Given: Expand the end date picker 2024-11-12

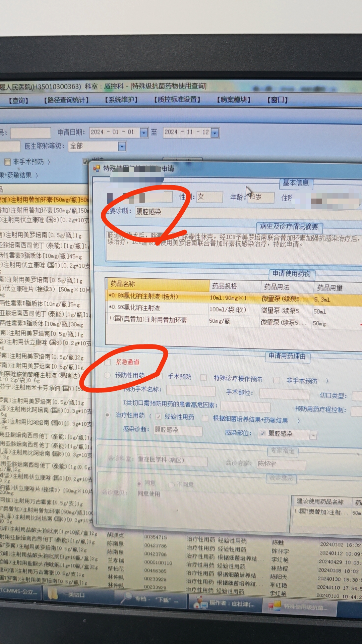Looking at the screenshot, I should tap(215, 133).
